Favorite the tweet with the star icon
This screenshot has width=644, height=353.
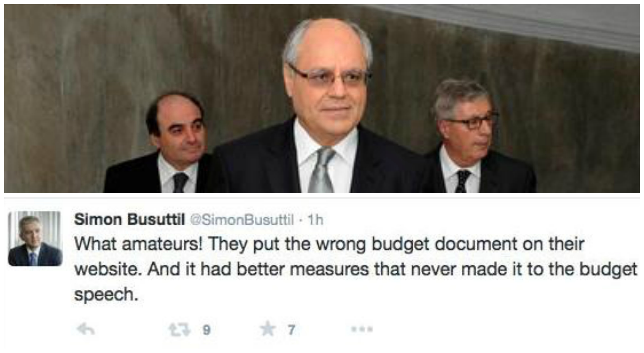pos(268,329)
